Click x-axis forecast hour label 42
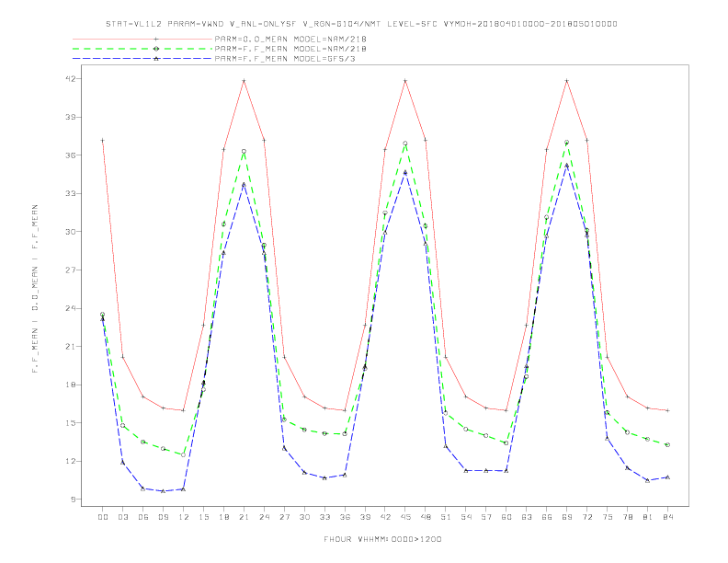Screen dimensions: 728x563 pyautogui.click(x=385, y=517)
